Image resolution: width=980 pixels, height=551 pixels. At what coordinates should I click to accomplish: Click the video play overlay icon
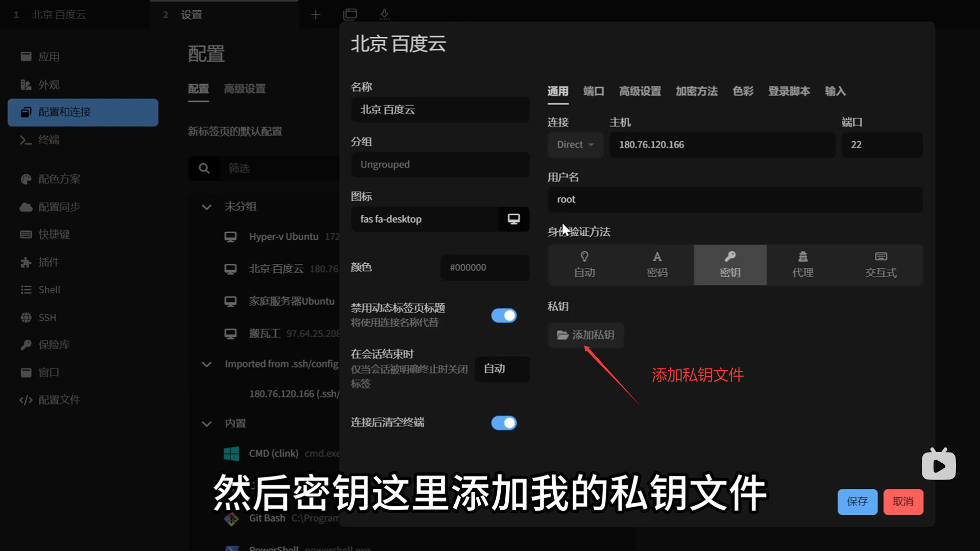point(939,465)
